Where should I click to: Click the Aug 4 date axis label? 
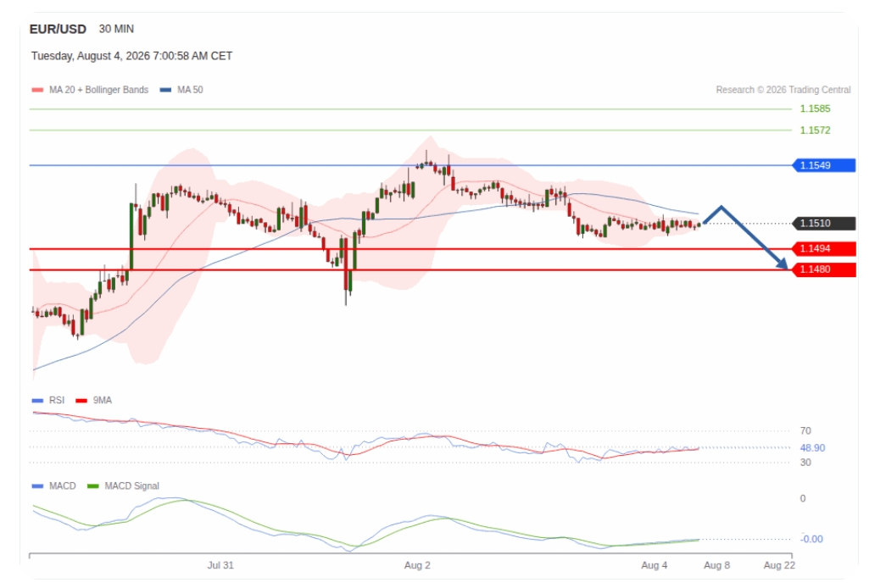655,565
